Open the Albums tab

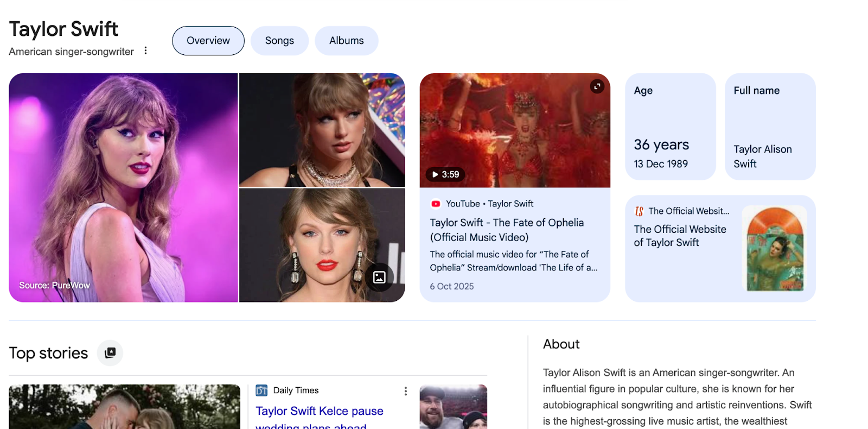pyautogui.click(x=347, y=41)
